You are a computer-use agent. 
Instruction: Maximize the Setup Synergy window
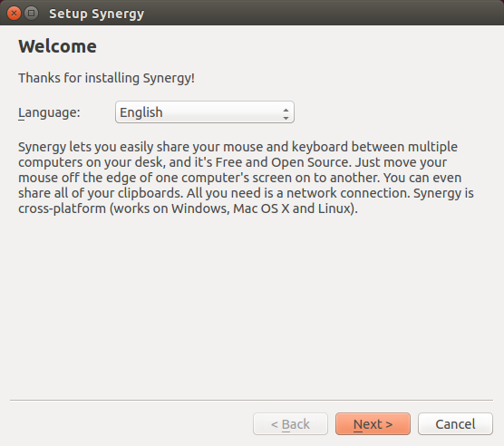click(31, 14)
